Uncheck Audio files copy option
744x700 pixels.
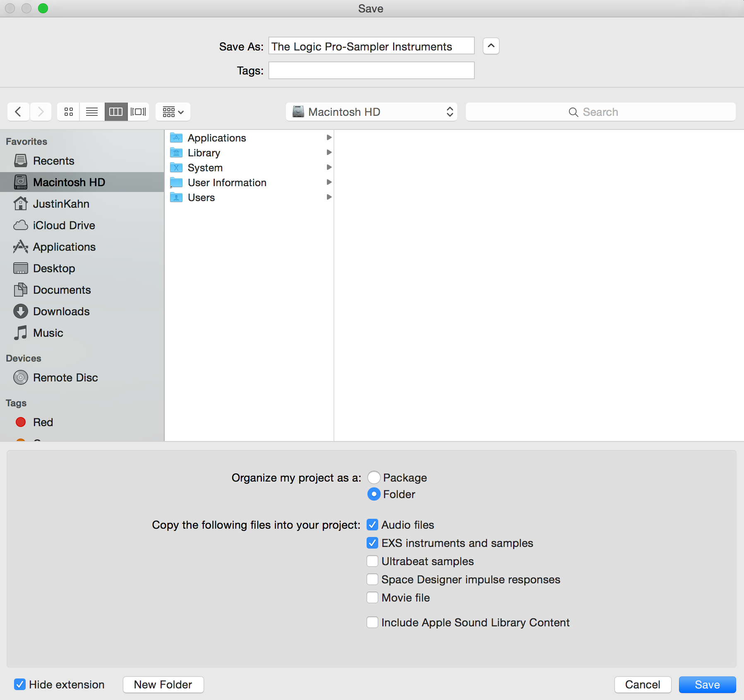372,525
